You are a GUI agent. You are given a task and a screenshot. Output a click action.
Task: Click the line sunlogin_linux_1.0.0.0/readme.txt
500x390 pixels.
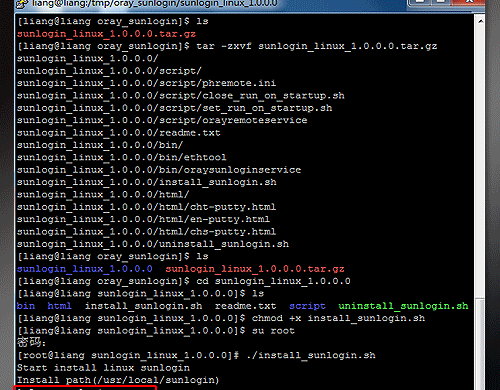click(x=119, y=133)
